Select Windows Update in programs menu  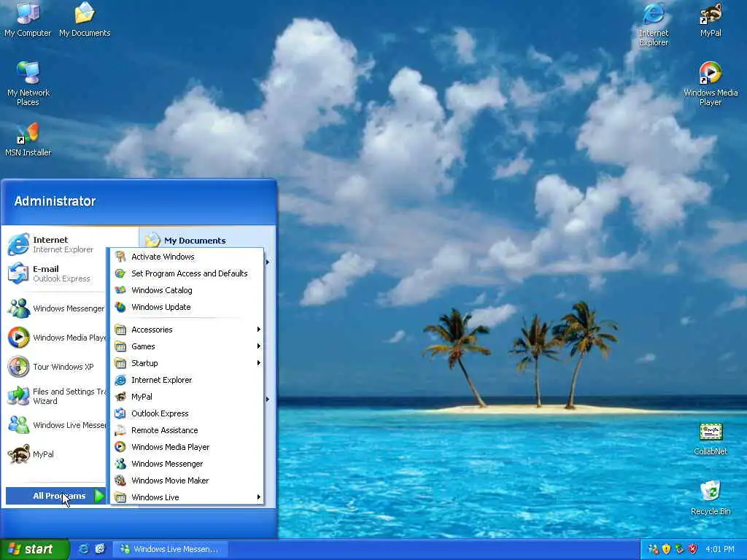point(187,307)
